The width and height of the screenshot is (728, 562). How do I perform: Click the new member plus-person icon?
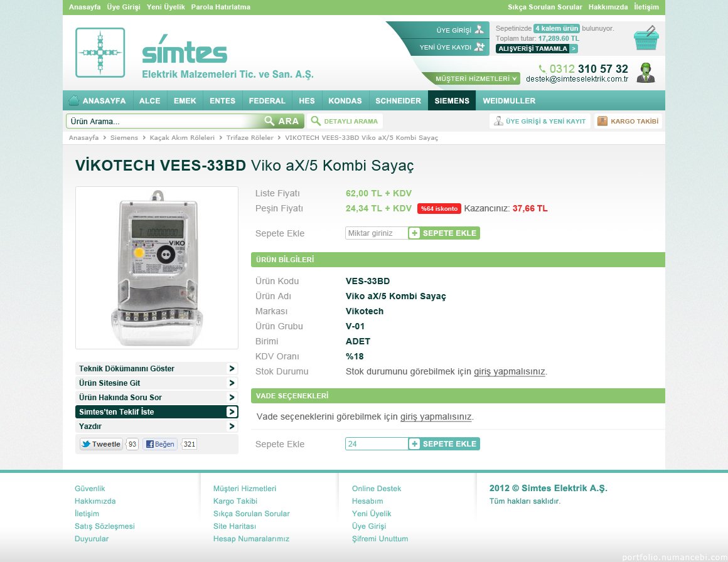[x=479, y=47]
